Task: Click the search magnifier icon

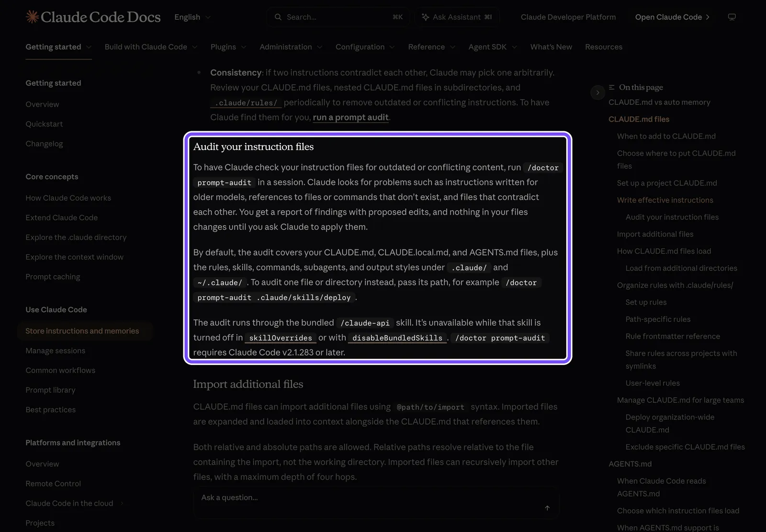Action: pos(278,17)
